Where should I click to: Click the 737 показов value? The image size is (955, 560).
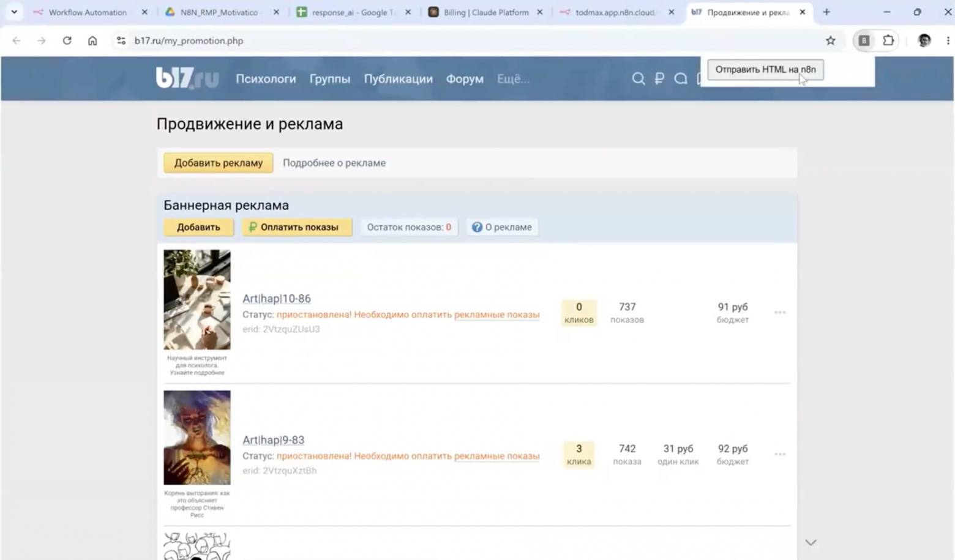627,313
